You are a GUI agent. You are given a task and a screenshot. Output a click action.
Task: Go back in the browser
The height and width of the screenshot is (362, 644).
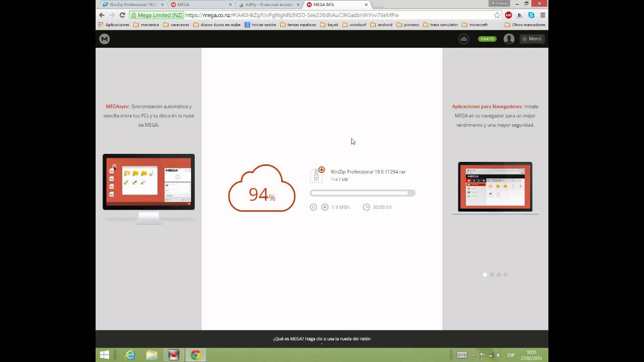pyautogui.click(x=102, y=15)
